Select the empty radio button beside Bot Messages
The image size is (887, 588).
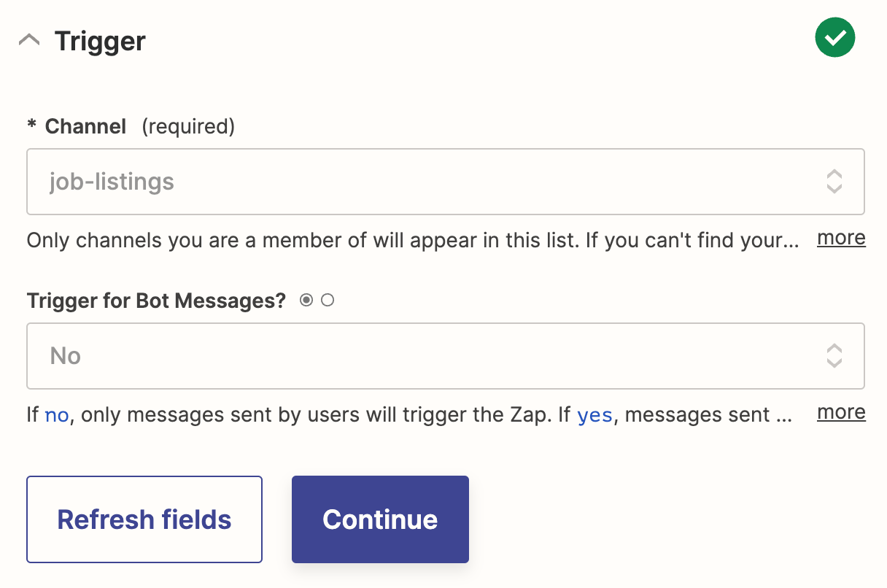click(328, 300)
